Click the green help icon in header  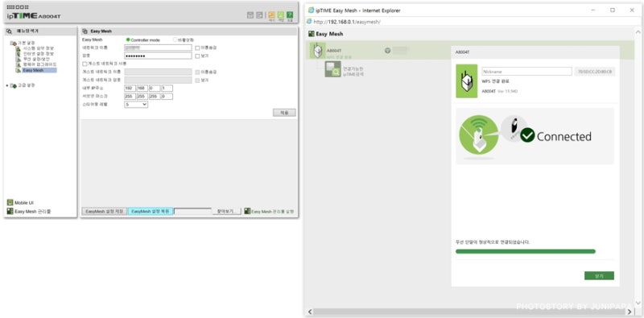click(x=290, y=15)
